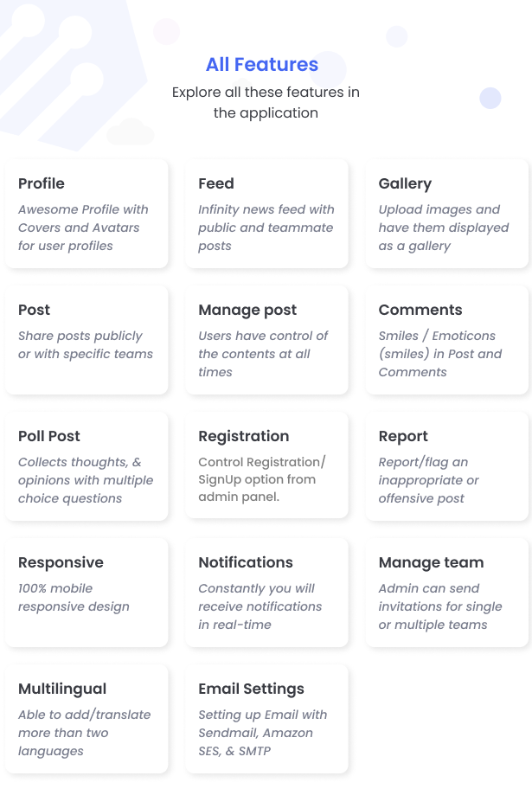The width and height of the screenshot is (532, 808).
Task: Click the Post feature card
Action: [x=87, y=340]
